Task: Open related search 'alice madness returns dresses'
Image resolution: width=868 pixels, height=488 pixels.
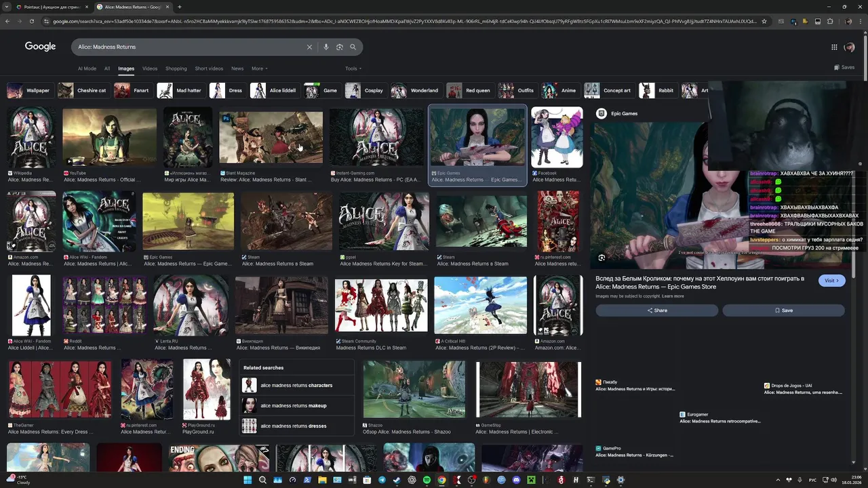Action: 296,426
